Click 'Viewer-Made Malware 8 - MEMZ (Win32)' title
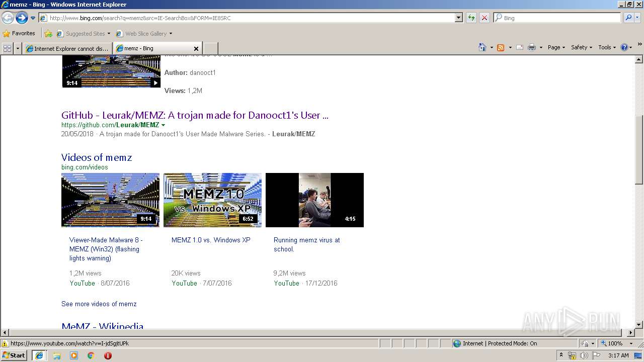Screen dimensions: 644x362 [x=106, y=249]
